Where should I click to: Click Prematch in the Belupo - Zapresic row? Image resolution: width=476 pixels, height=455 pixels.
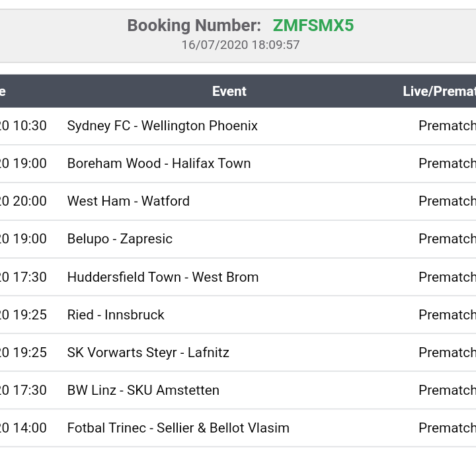[447, 239]
